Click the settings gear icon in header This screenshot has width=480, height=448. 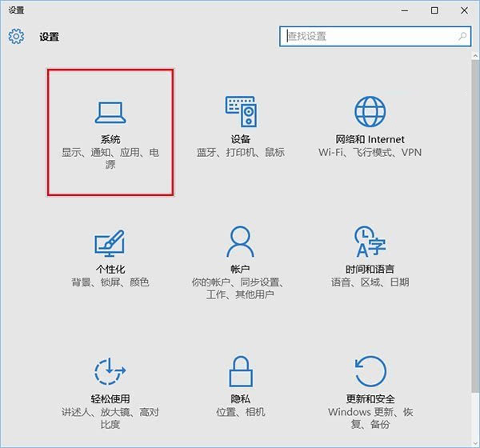pyautogui.click(x=16, y=37)
